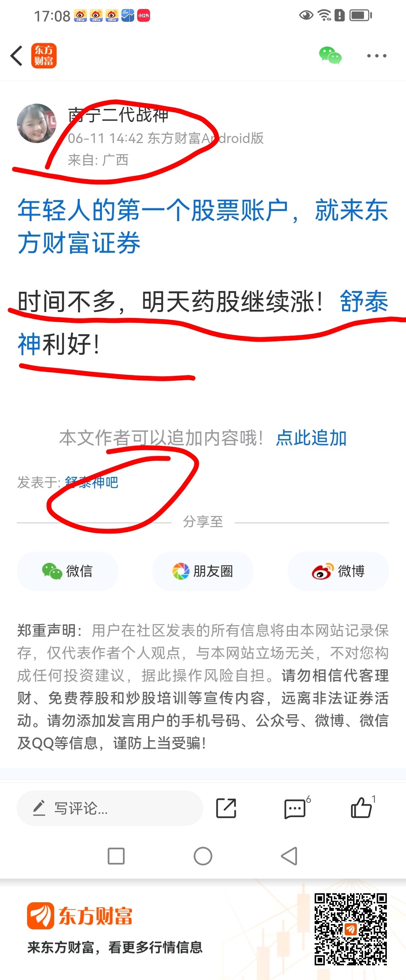Open the 年轻人的第一个股票账户 promotion link
Screen dimensions: 406x980
pos(203,226)
